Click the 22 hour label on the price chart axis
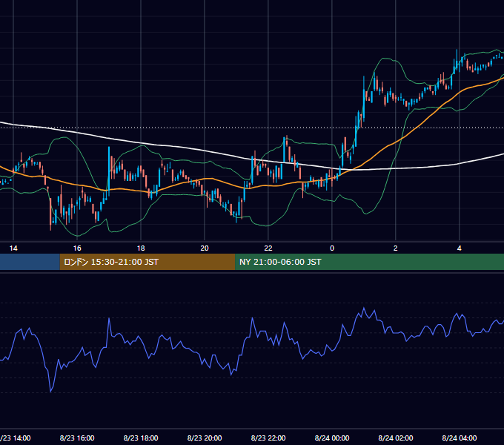The image size is (504, 445). 268,248
